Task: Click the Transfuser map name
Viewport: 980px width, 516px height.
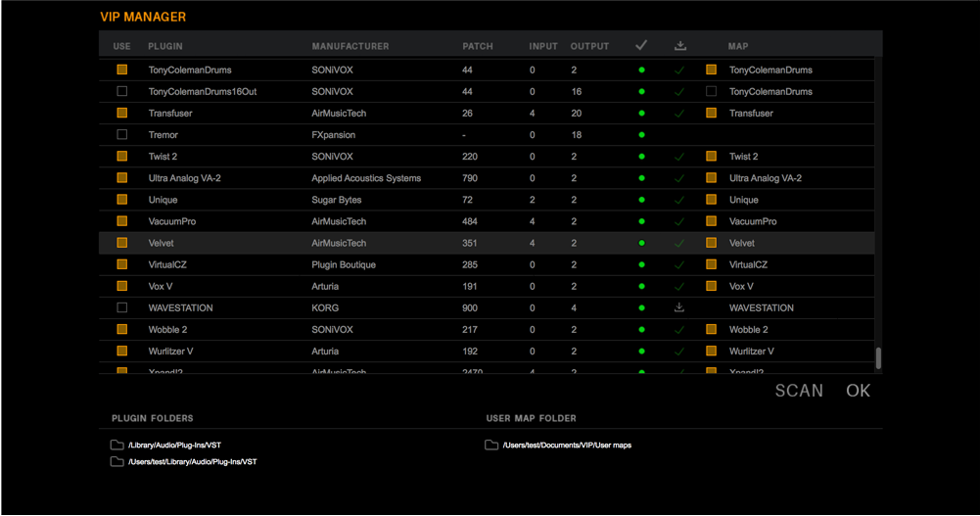Action: [x=751, y=113]
